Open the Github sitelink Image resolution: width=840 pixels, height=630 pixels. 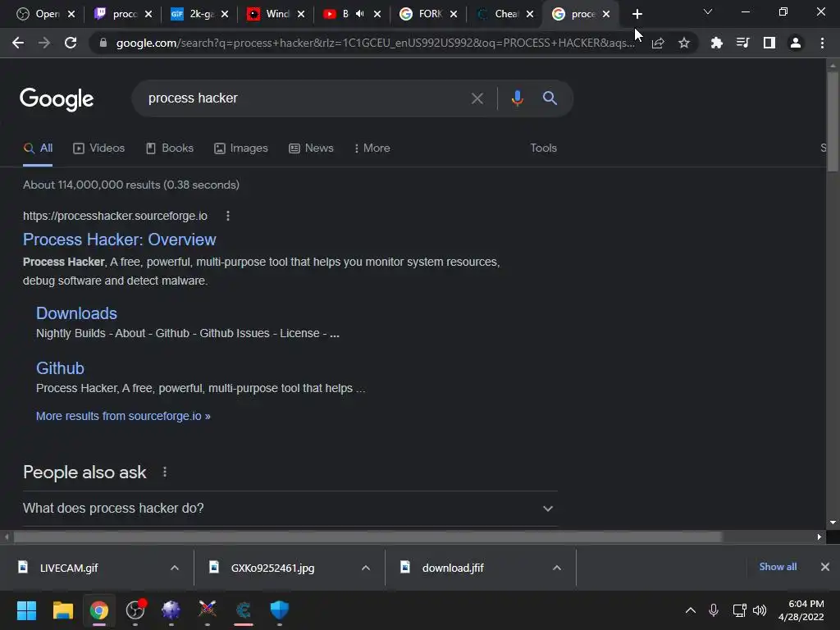[60, 368]
